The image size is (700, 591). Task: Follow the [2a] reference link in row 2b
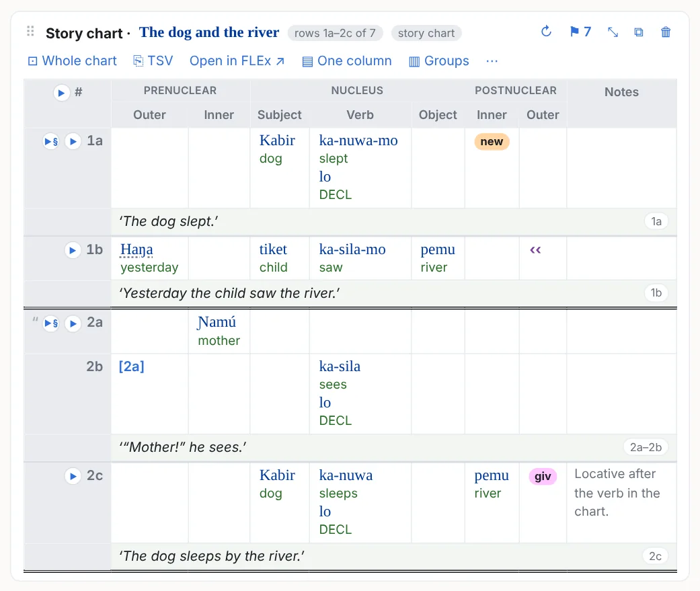pos(131,366)
